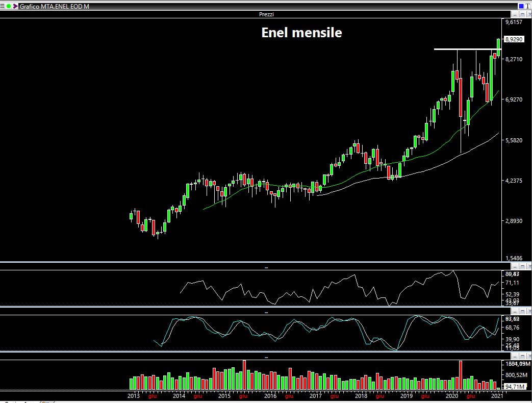Minimize the RSI indicator panel with 71,11 scale
The width and height of the screenshot is (532, 403).
click(x=515, y=266)
